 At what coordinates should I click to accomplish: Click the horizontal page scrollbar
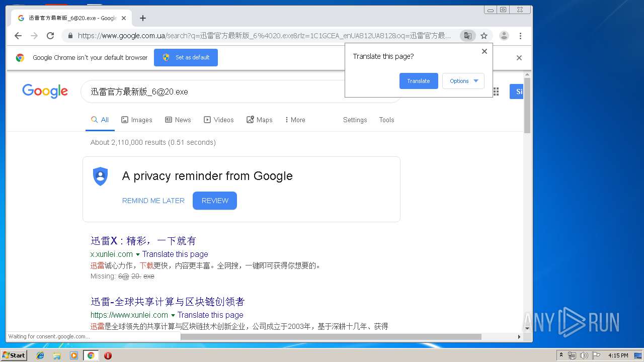[x=331, y=336]
